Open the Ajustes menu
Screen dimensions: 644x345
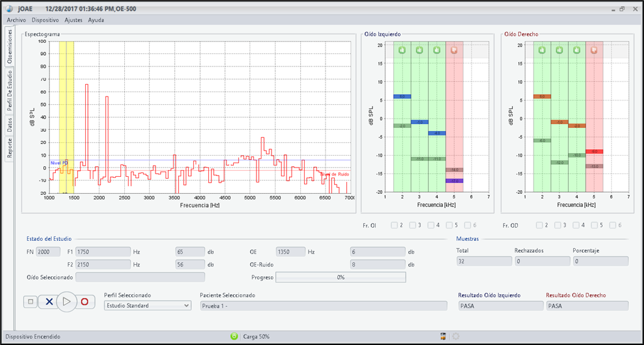tap(73, 19)
